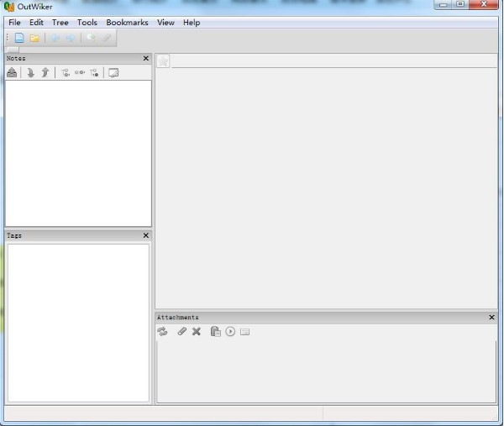The image size is (504, 426).
Task: Click the move note up arrow
Action: [x=45, y=73]
